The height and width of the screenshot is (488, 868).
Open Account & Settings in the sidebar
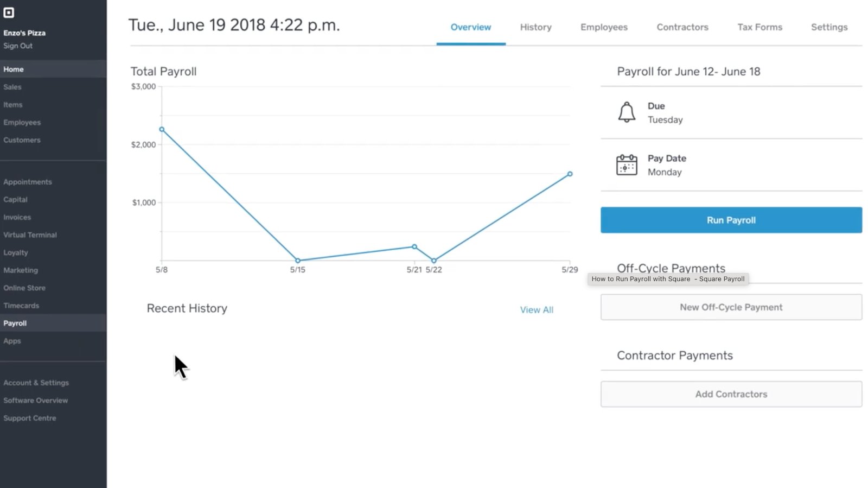36,383
